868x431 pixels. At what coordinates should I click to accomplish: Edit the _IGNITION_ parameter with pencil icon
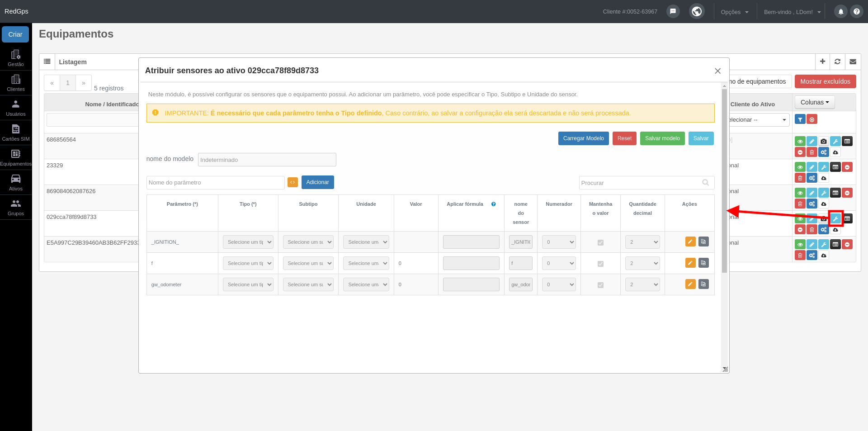pyautogui.click(x=690, y=242)
